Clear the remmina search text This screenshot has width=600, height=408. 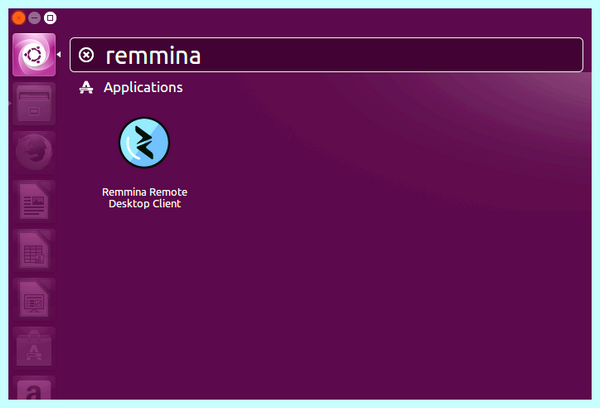coord(86,55)
